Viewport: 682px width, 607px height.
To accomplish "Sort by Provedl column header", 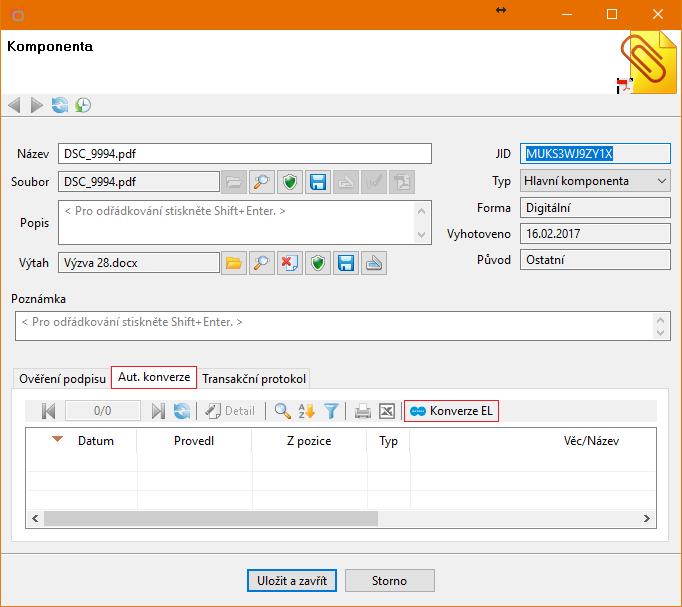I will pos(194,441).
